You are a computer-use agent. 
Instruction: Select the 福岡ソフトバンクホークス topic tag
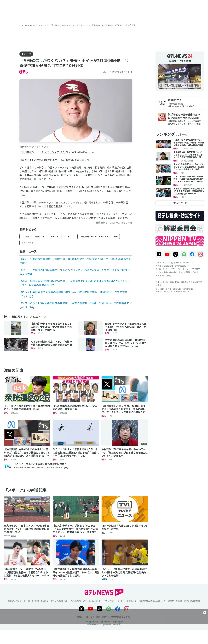click(46, 236)
